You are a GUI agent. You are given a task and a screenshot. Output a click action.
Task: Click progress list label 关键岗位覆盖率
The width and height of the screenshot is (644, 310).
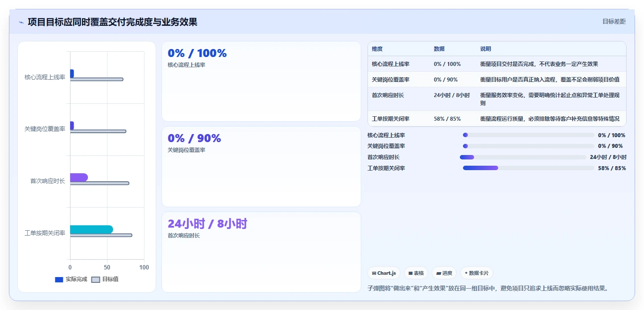386,146
